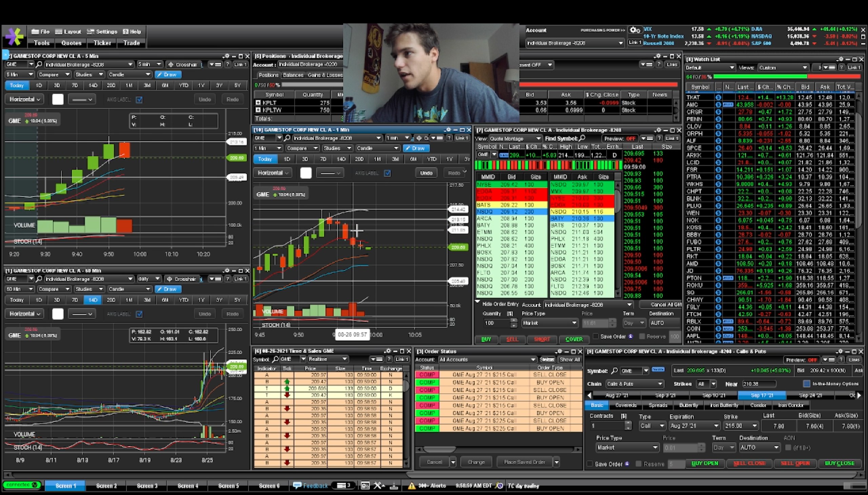The image size is (868, 495).
Task: Click symbol search magnifier in 5 Min chart
Action: coord(39,64)
